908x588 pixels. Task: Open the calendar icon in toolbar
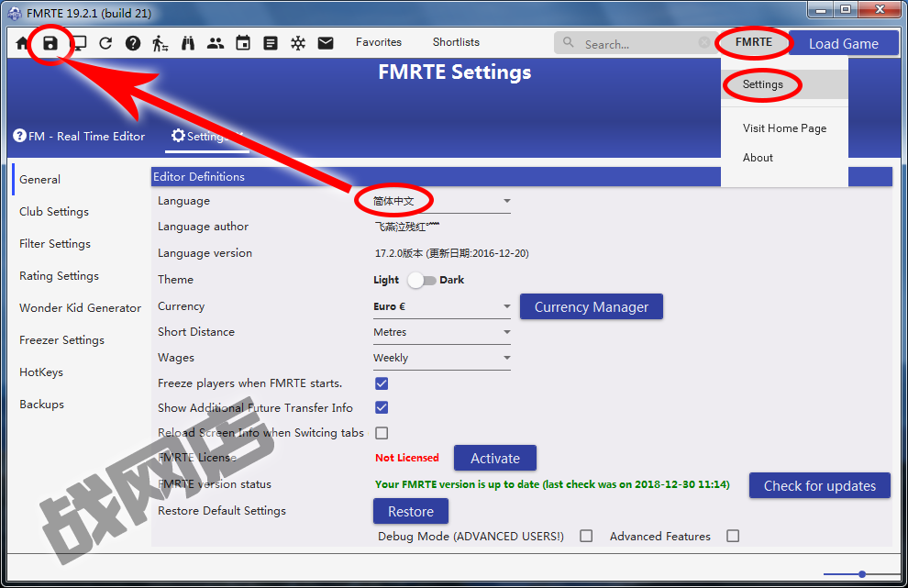pos(243,43)
